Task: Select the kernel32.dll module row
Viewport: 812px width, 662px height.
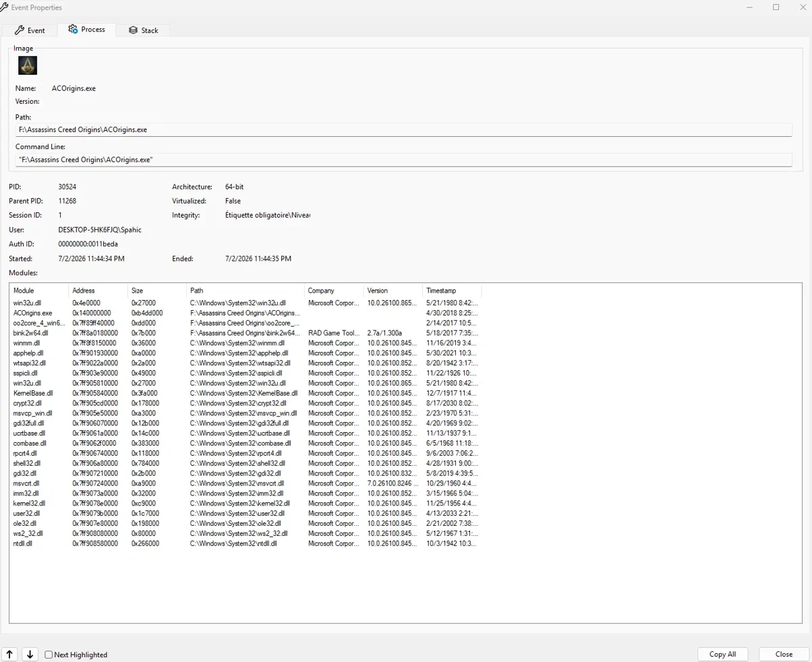Action: click(x=245, y=503)
